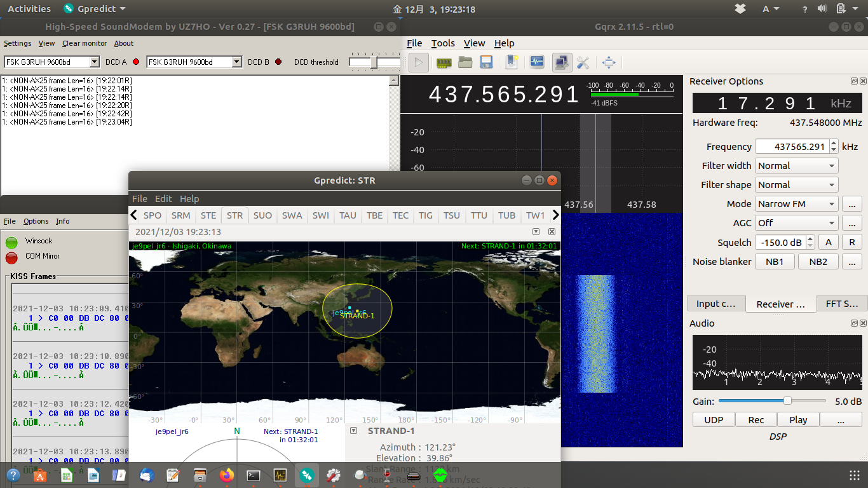Click the red COM Mirror status light
The width and height of the screenshot is (868, 488).
[x=11, y=257]
